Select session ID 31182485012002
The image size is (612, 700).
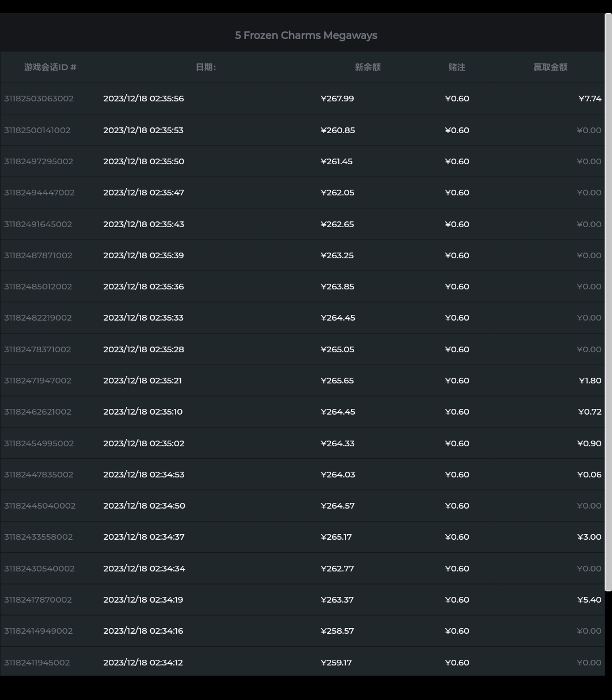pos(38,287)
